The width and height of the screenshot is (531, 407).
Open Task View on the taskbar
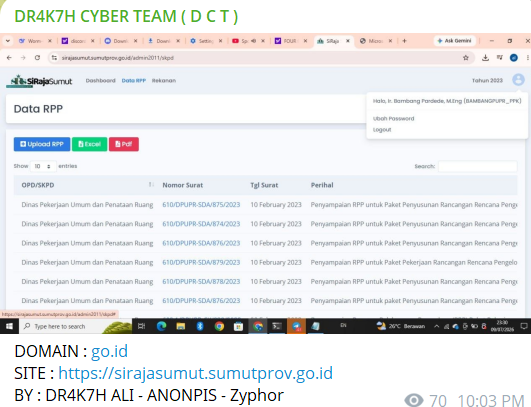click(142, 326)
